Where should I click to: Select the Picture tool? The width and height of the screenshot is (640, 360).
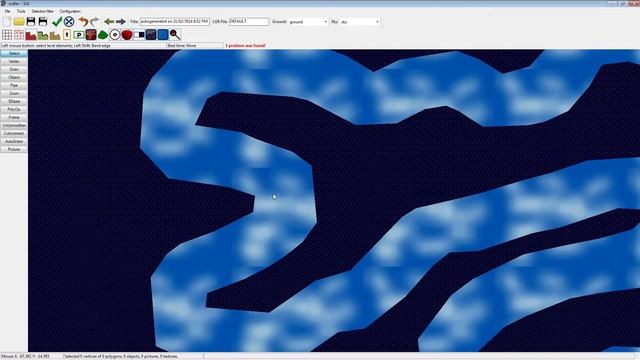(14, 149)
